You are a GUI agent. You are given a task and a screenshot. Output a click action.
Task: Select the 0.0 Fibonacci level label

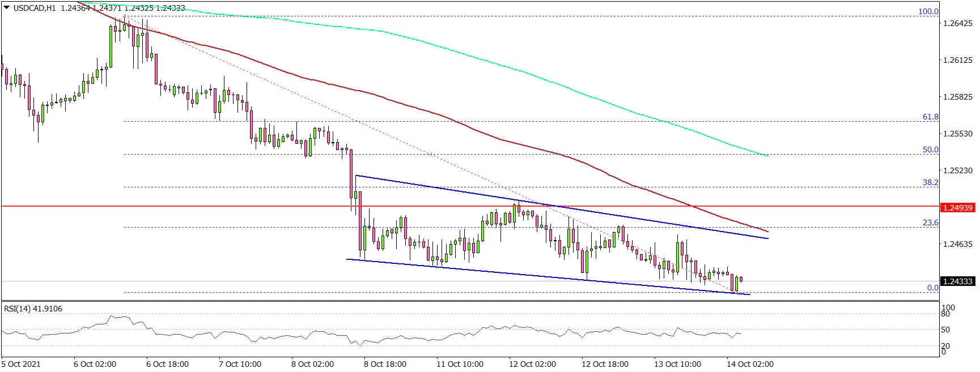click(932, 288)
